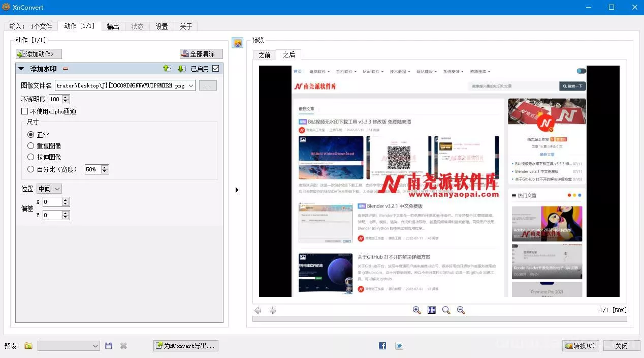Zoom in on the preview

417,310
